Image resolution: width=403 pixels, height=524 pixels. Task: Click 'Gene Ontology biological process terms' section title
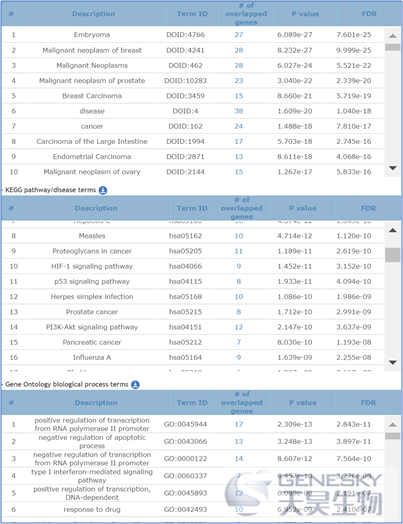pyautogui.click(x=66, y=385)
